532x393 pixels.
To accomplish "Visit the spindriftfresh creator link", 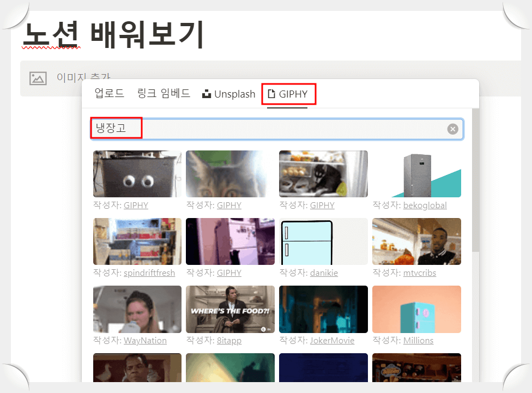I will click(x=150, y=273).
